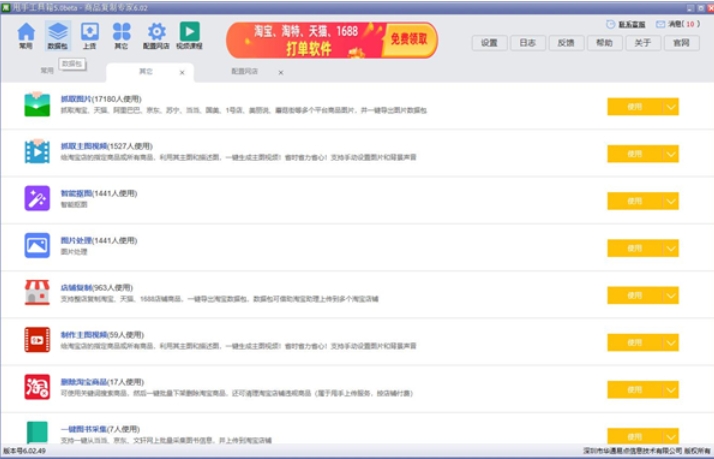
Task: Click 使用 button for 一键图书采集
Action: tap(635, 436)
